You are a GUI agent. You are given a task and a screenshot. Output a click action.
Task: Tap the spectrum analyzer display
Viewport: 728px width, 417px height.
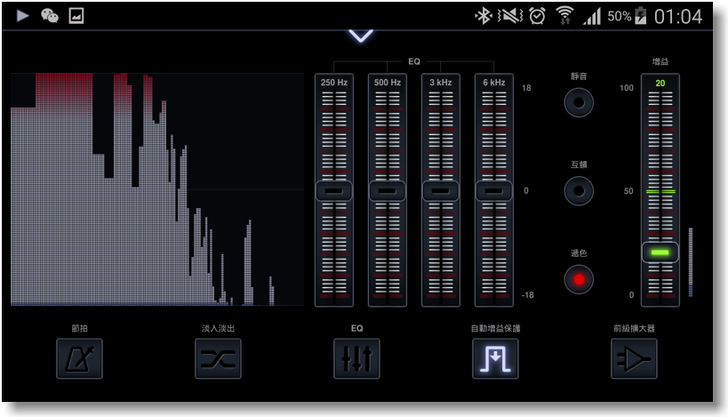point(157,190)
